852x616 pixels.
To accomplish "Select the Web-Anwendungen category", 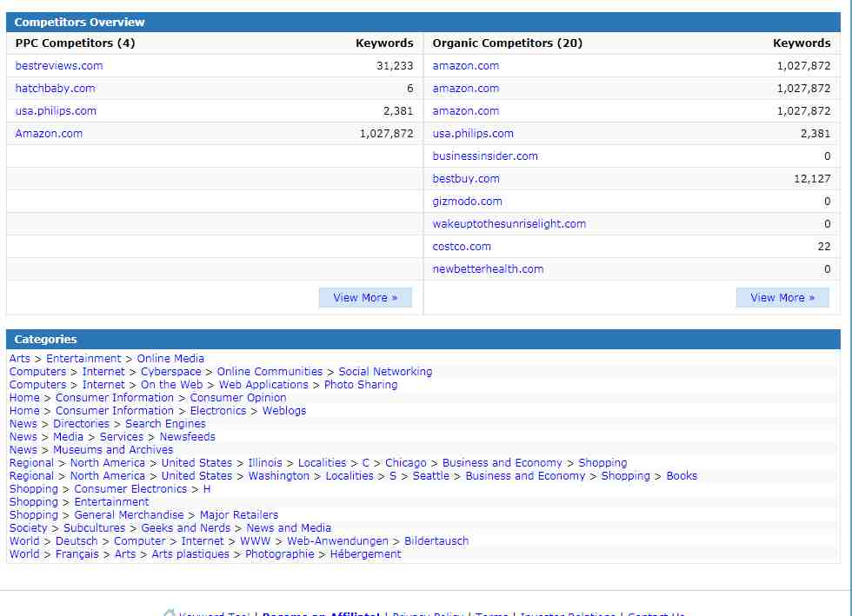I will point(337,541).
